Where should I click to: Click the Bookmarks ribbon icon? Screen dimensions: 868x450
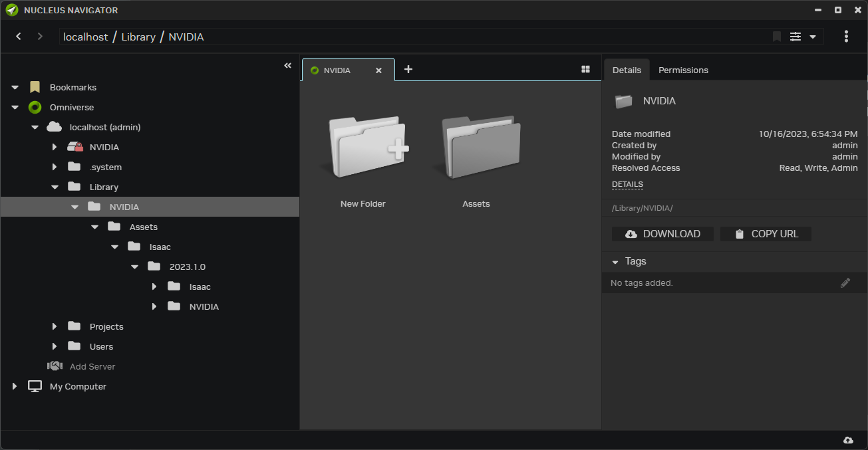pos(35,87)
